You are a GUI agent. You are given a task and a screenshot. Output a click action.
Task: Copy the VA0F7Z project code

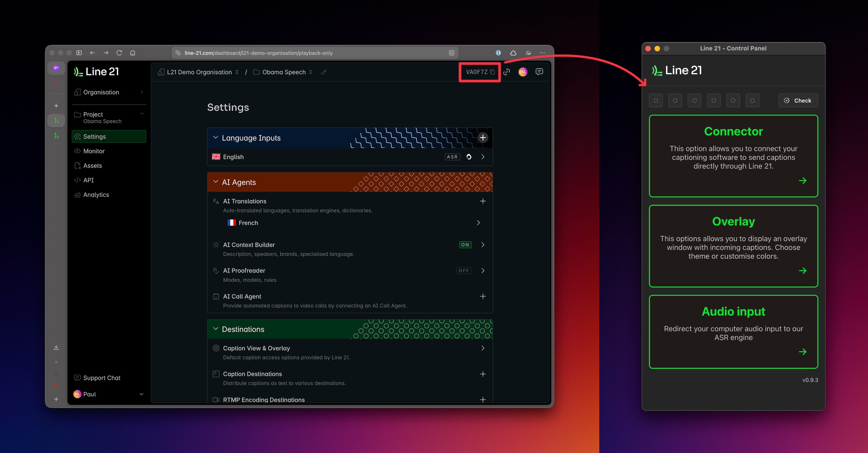pos(492,72)
